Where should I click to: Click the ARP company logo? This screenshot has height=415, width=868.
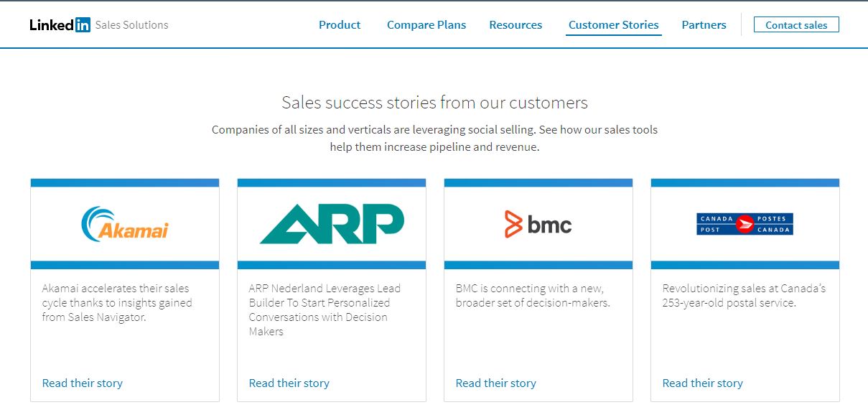pos(332,224)
